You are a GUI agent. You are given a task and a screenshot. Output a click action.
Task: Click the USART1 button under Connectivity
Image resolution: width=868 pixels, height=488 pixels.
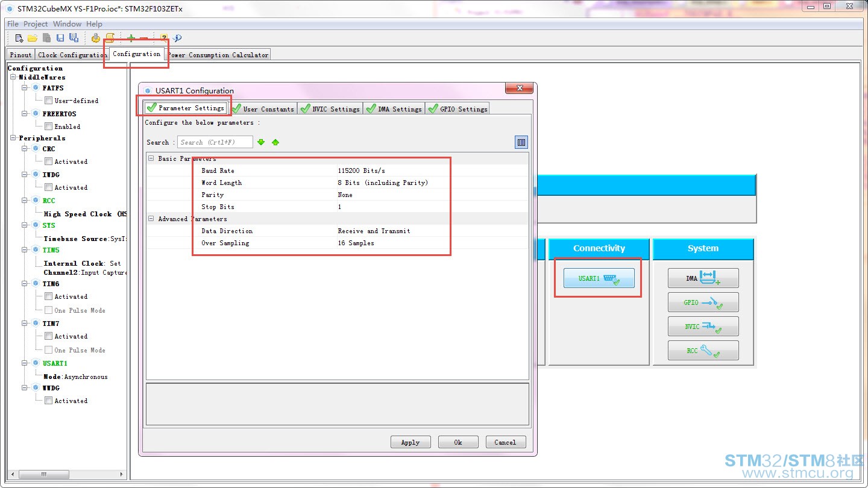599,278
